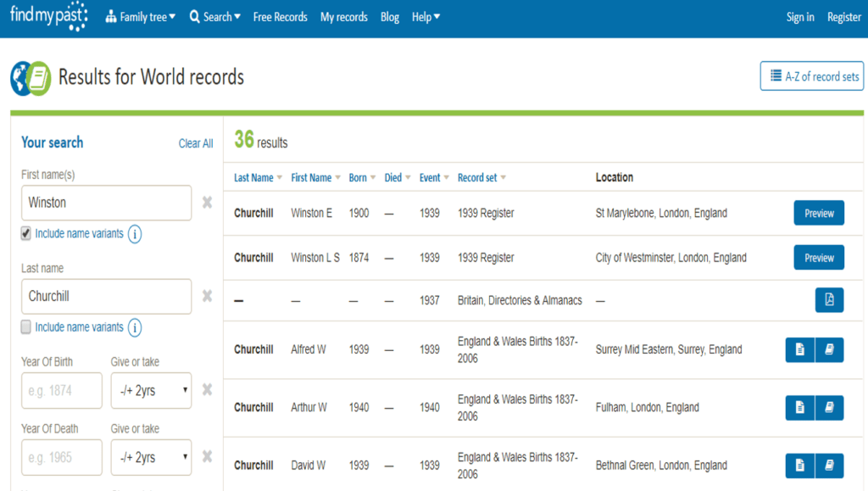
Task: Select 'St Marylebone, London, England' location text
Action: pyautogui.click(x=661, y=213)
